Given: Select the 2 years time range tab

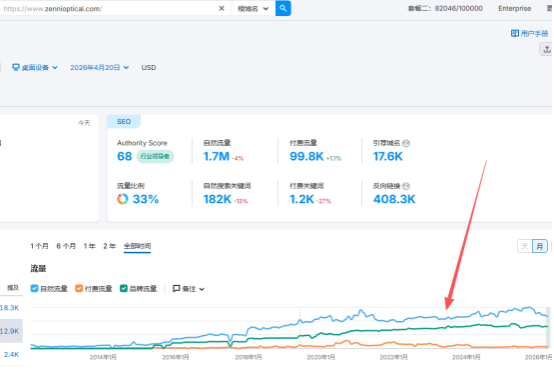Looking at the screenshot, I should tap(110, 246).
